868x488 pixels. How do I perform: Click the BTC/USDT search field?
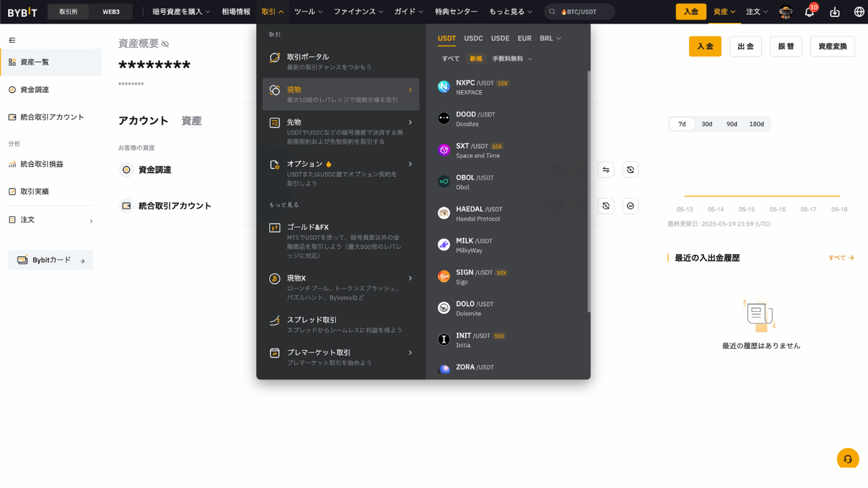pos(580,12)
